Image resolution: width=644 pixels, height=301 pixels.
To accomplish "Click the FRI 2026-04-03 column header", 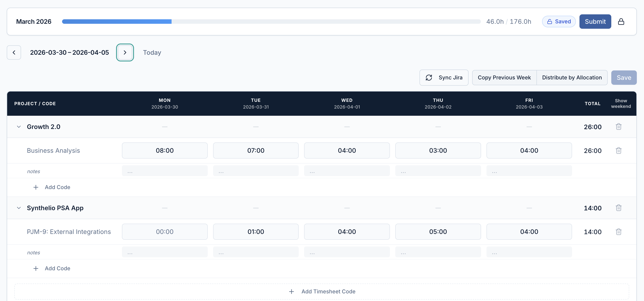I will tap(529, 103).
